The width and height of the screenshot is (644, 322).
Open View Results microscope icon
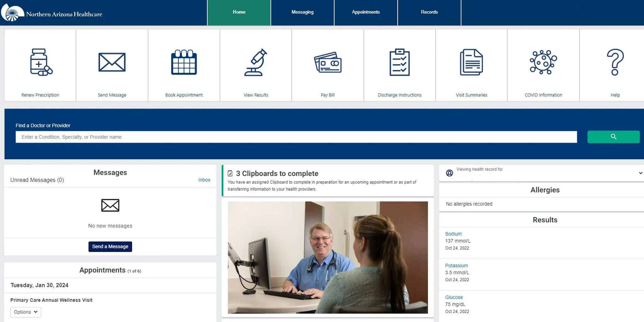[256, 62]
